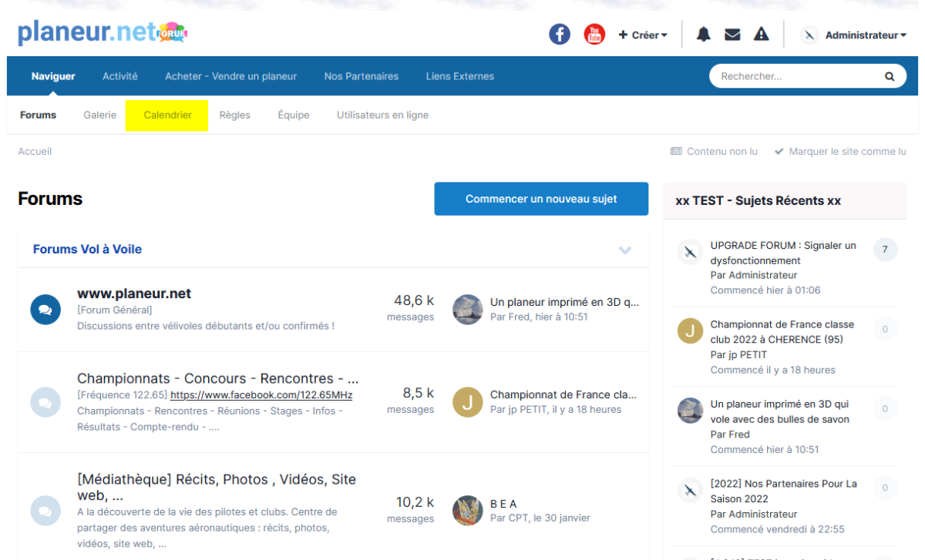Click the Administrateur avatar in header

pos(809,35)
